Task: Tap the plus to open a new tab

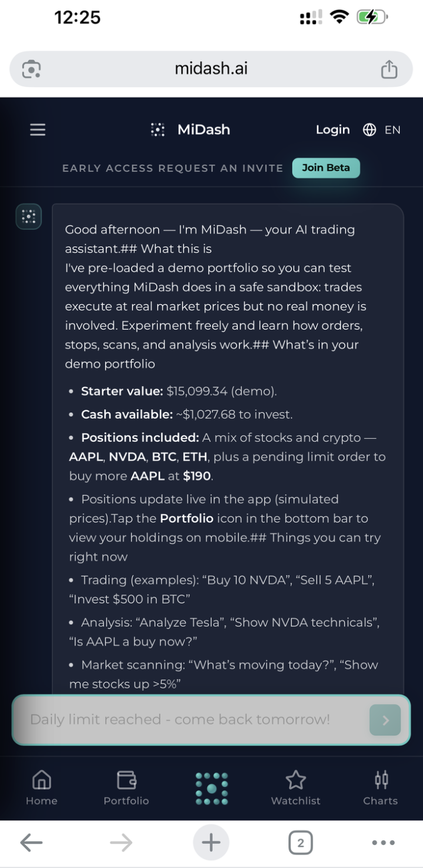Action: pos(210,842)
